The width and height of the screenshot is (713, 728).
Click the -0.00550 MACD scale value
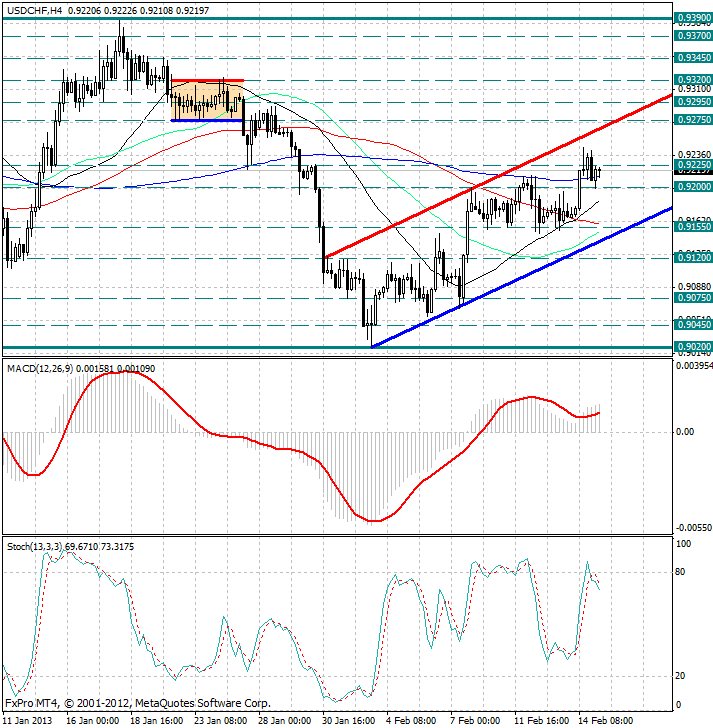click(694, 528)
